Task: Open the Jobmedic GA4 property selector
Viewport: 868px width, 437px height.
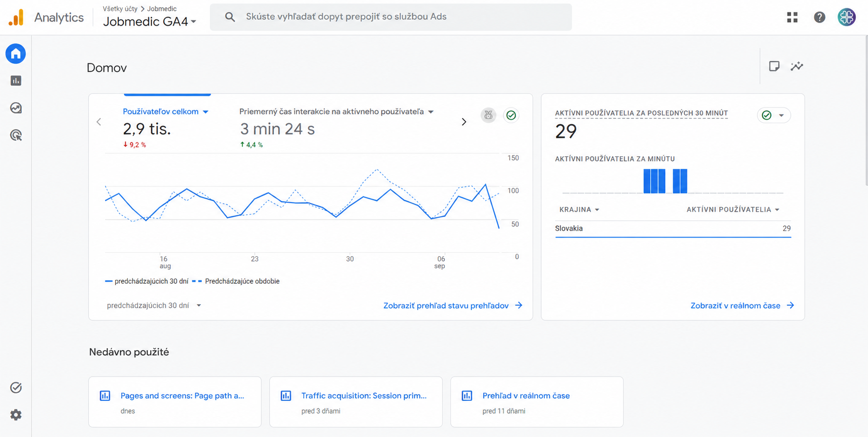Action: [x=150, y=22]
